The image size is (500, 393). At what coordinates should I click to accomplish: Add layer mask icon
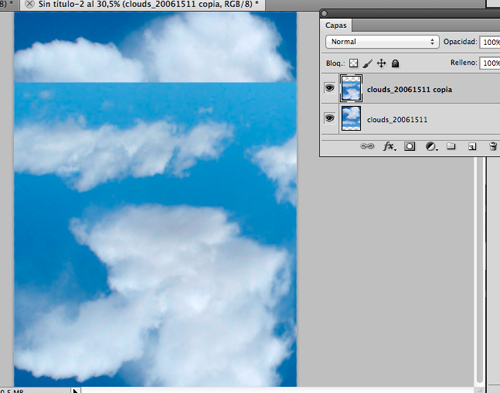tap(410, 146)
